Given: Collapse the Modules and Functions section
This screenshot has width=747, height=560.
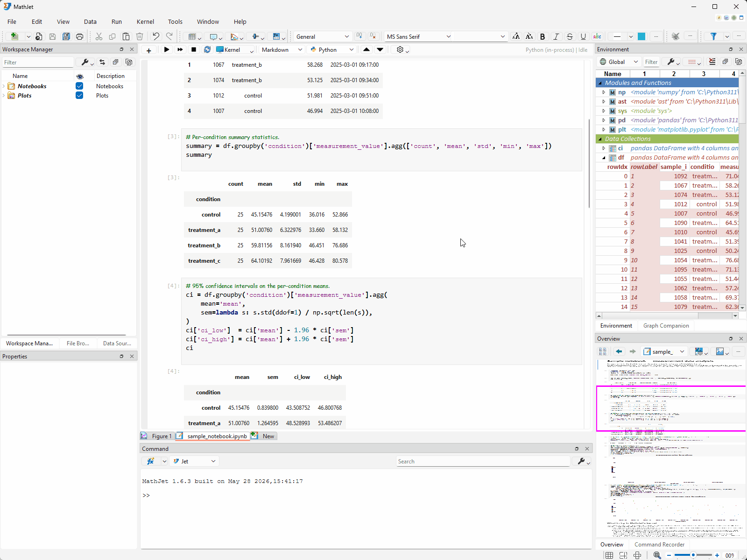Looking at the screenshot, I should [600, 83].
